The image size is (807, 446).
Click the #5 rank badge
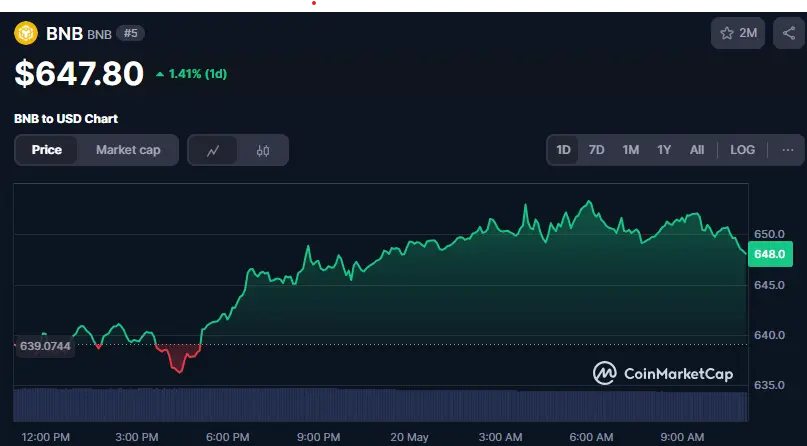[x=131, y=33]
